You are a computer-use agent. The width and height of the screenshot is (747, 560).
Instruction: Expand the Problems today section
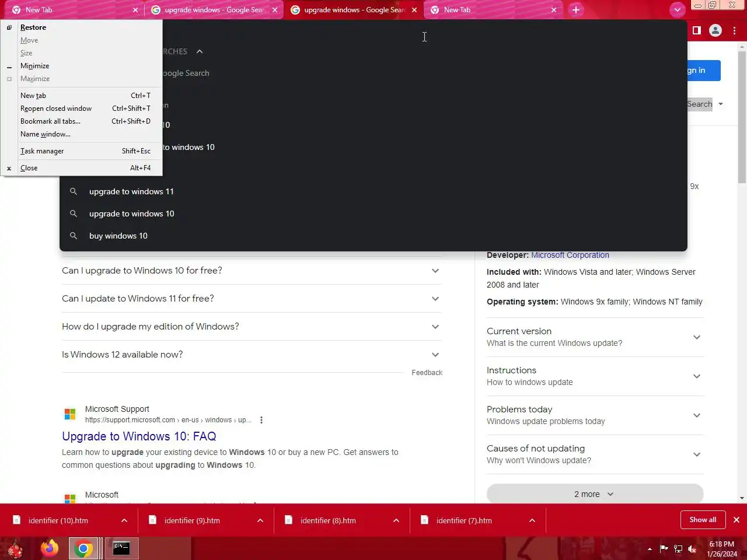tap(595, 415)
